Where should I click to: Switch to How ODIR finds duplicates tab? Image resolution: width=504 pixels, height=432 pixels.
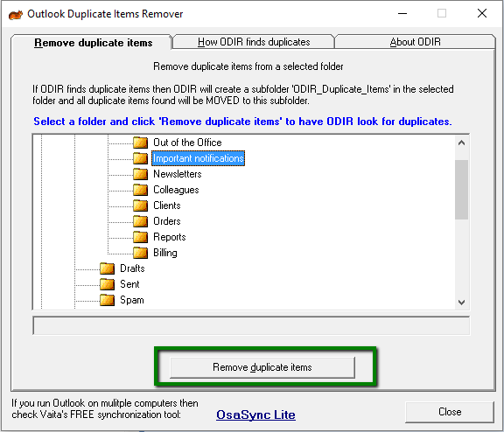254,42
